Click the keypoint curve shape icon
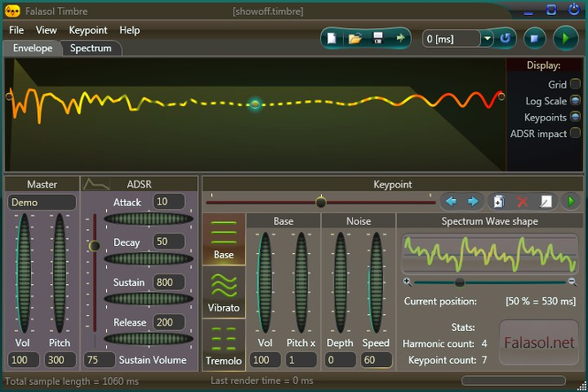Screen dimensions: 588x392 [x=546, y=202]
